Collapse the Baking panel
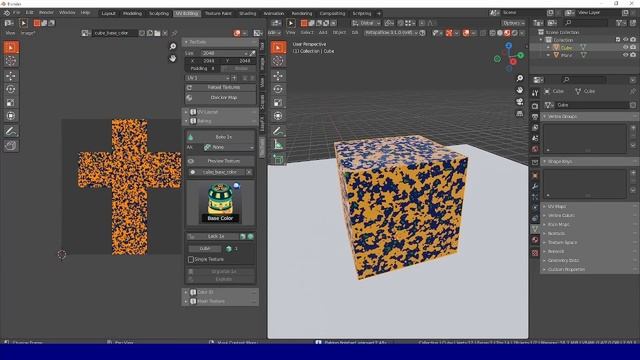The height and width of the screenshot is (360, 640). (220, 121)
